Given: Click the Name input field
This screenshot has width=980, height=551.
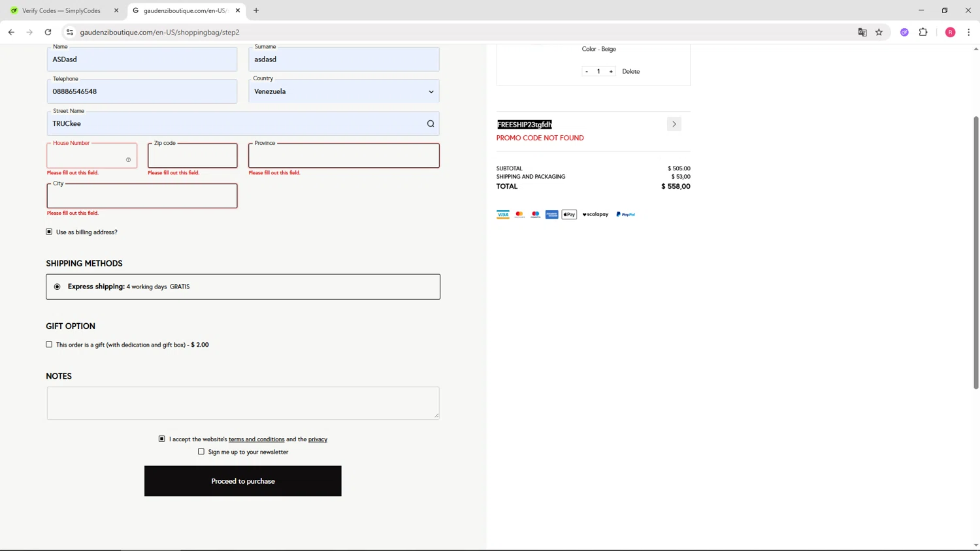Looking at the screenshot, I should 142,59.
